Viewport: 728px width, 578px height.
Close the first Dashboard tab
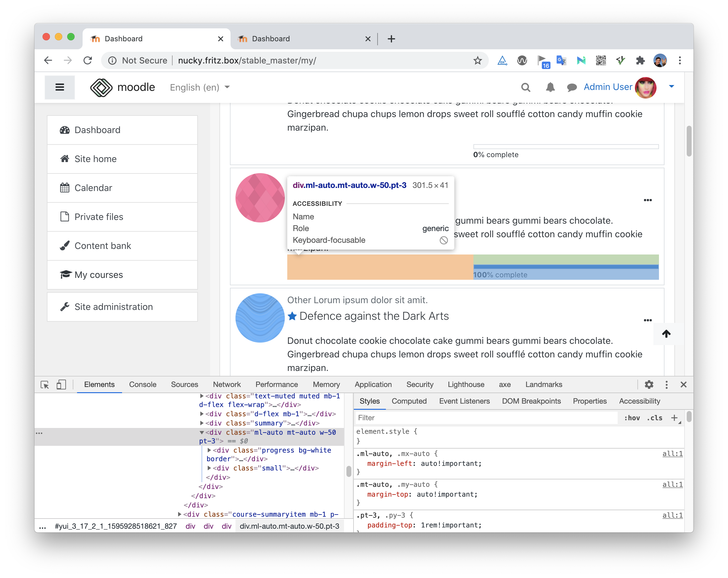click(x=220, y=39)
